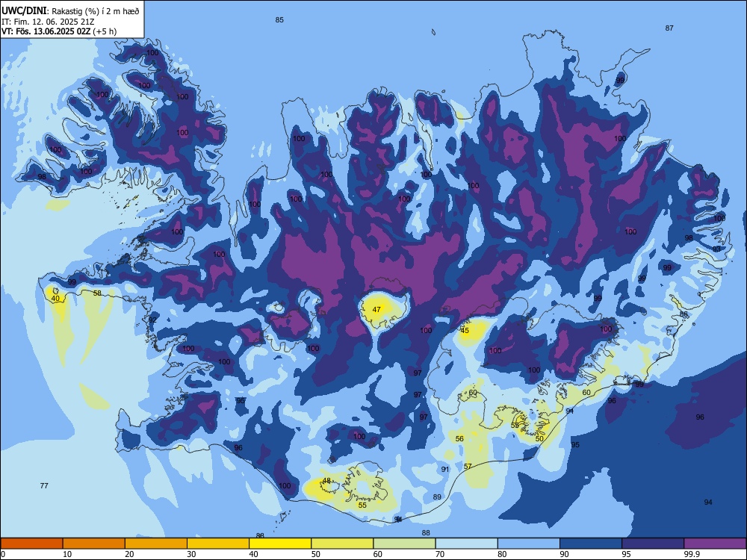Click the '93' value on the eastern edge

click(716, 249)
